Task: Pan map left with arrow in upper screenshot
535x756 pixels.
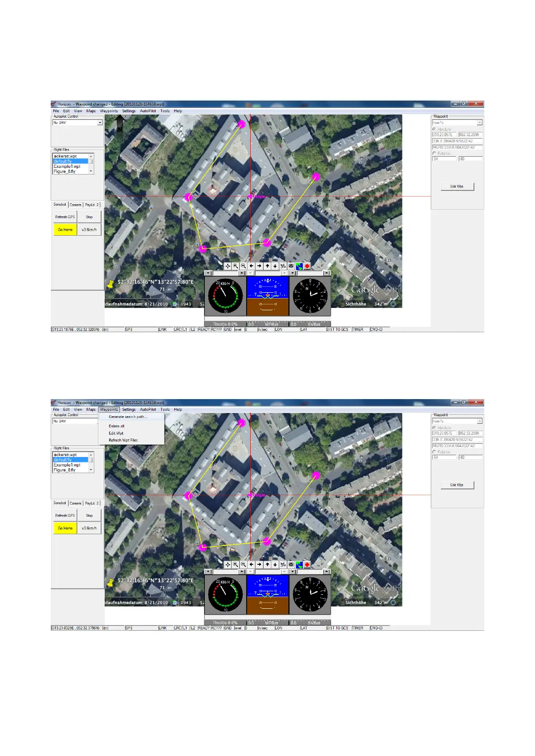Action: [x=252, y=266]
